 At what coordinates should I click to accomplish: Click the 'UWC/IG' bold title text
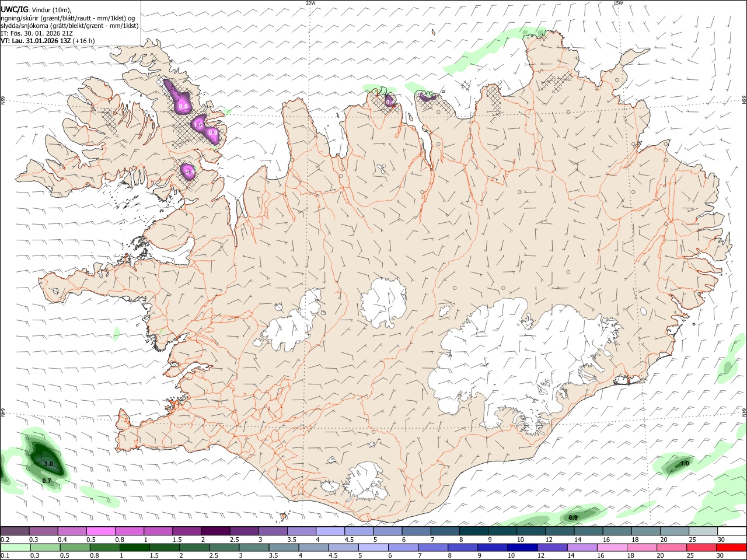[x=14, y=9]
